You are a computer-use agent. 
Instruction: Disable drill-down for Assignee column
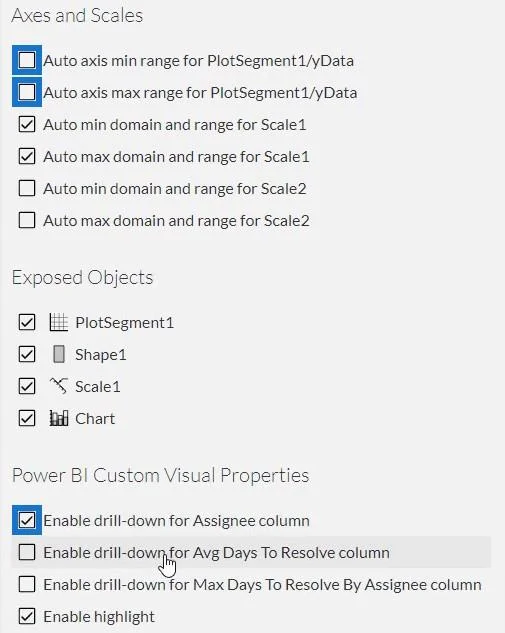tap(27, 520)
